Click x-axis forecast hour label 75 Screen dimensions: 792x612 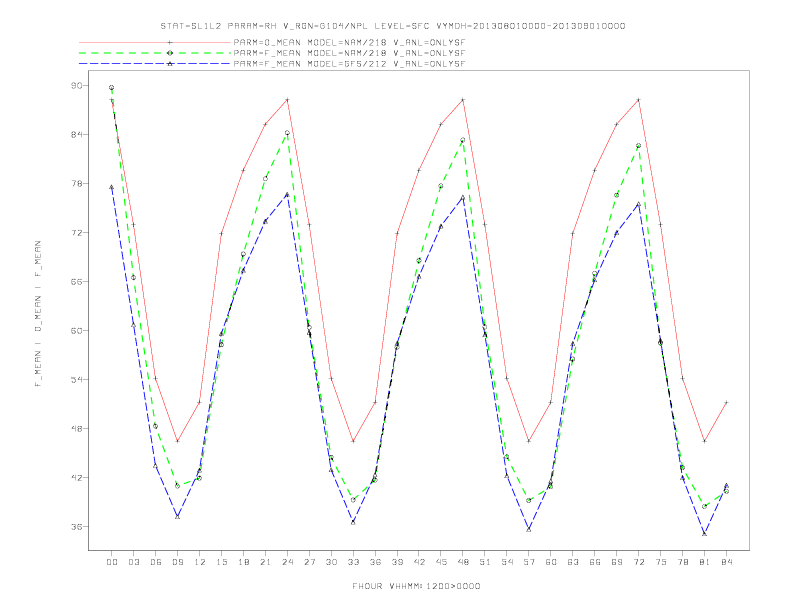661,562
